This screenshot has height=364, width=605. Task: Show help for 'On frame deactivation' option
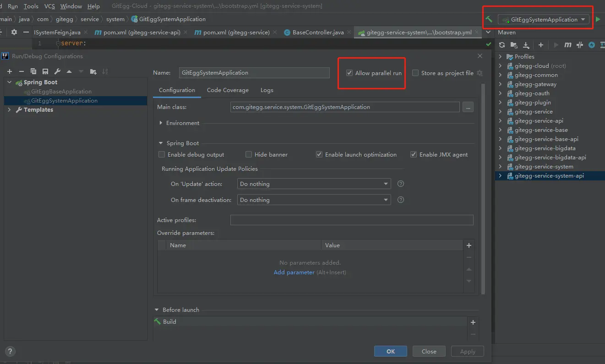point(401,200)
